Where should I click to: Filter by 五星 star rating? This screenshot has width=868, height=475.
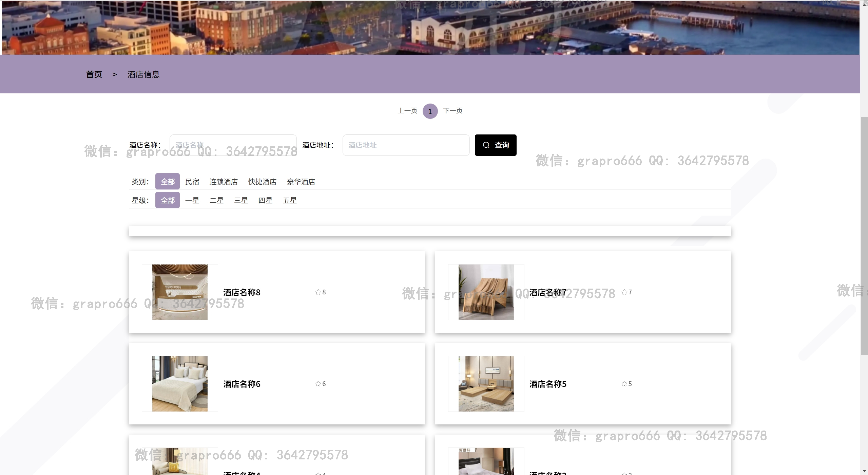(x=290, y=200)
